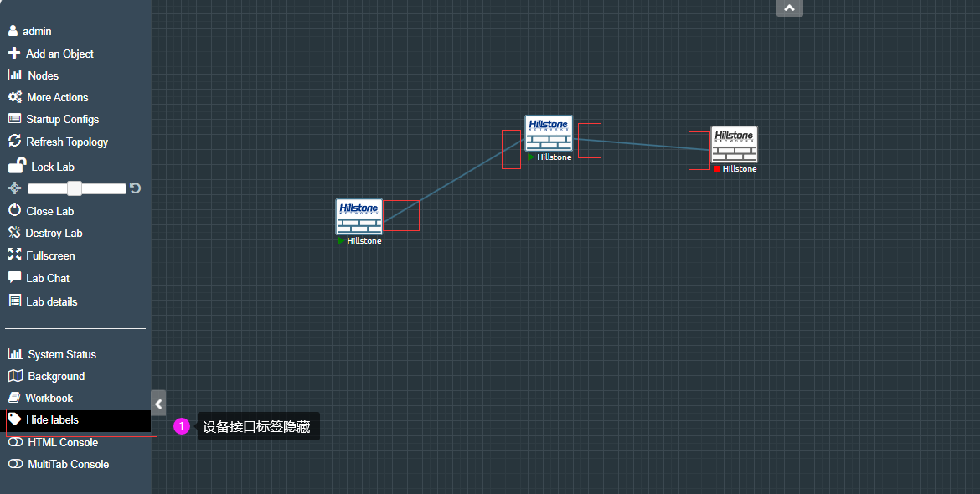This screenshot has height=494, width=980.
Task: Click the plus icon for Add an Object
Action: tap(13, 53)
